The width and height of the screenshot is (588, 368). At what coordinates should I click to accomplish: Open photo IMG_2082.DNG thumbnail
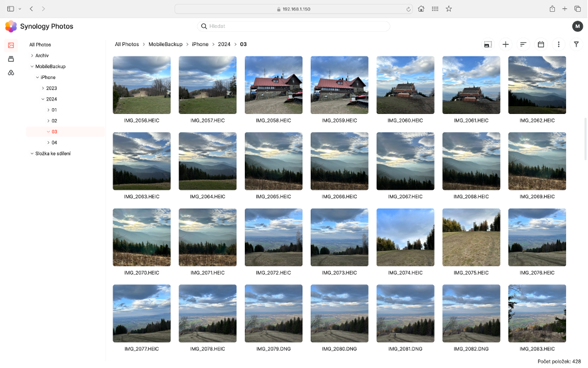point(471,314)
